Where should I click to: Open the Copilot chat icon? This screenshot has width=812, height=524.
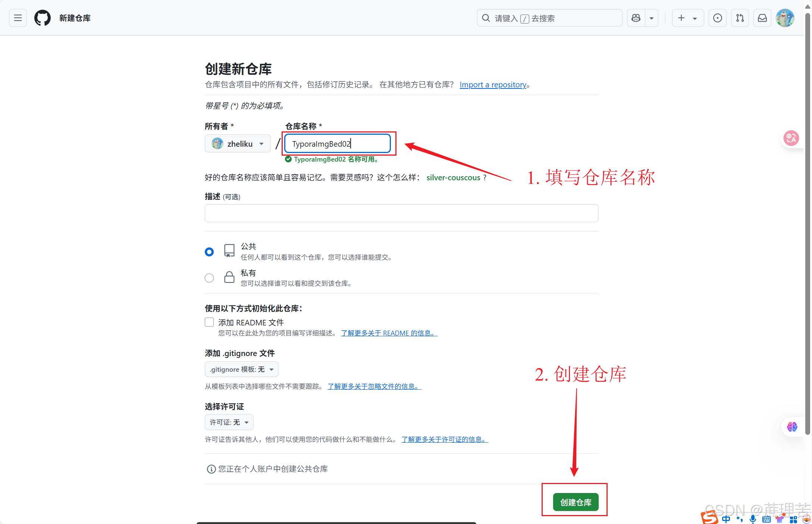pos(636,18)
